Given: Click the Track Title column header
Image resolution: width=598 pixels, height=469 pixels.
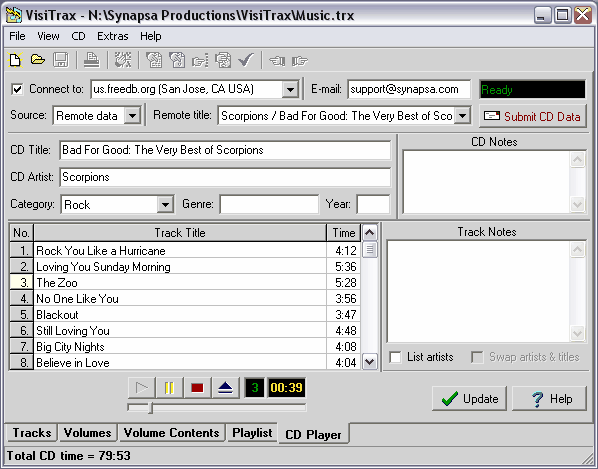Looking at the screenshot, I should tap(180, 233).
